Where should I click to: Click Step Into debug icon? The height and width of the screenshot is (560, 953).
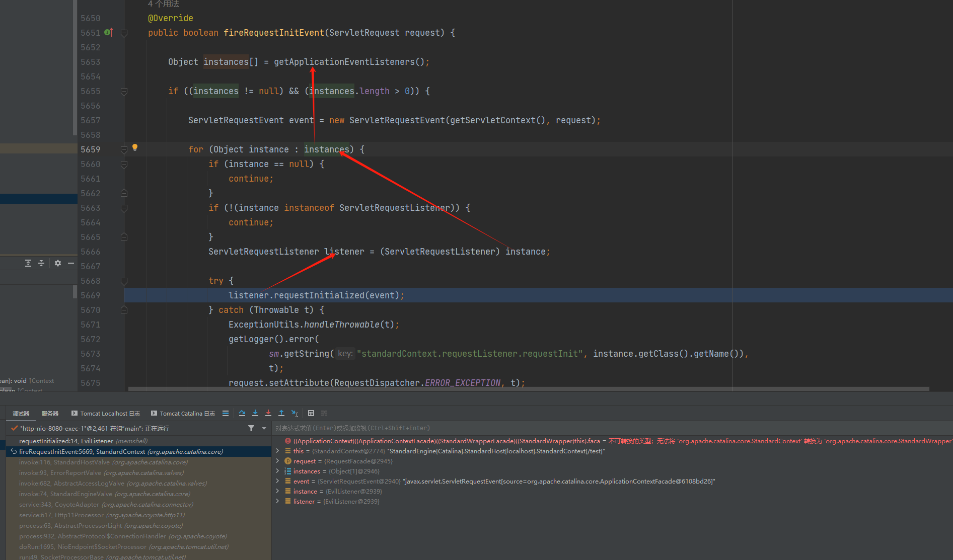coord(255,413)
